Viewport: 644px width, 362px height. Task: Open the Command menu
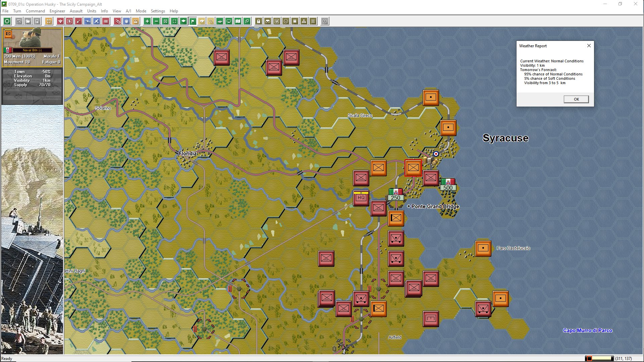[35, 11]
